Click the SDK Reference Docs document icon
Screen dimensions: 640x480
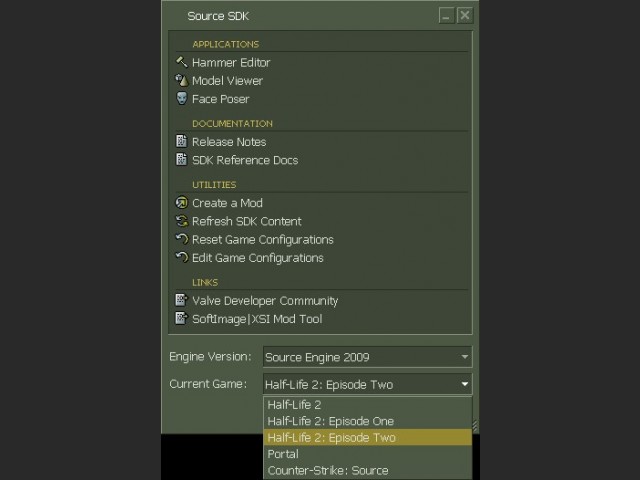pyautogui.click(x=181, y=160)
